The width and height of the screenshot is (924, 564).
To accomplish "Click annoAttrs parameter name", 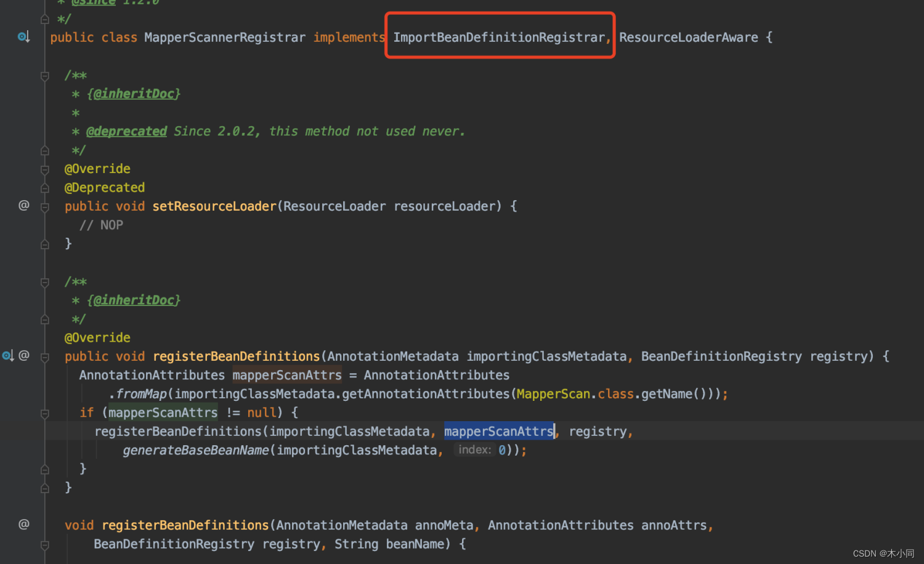I will tap(674, 525).
